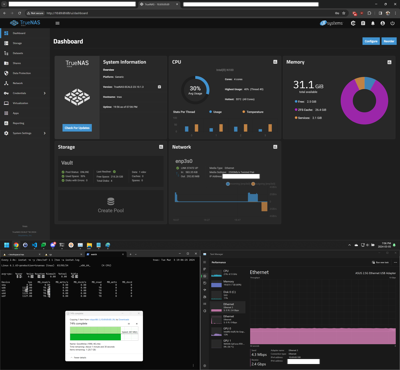Toggle the Usage series in CPU chart legend
This screenshot has height=370, width=400.
click(215, 112)
